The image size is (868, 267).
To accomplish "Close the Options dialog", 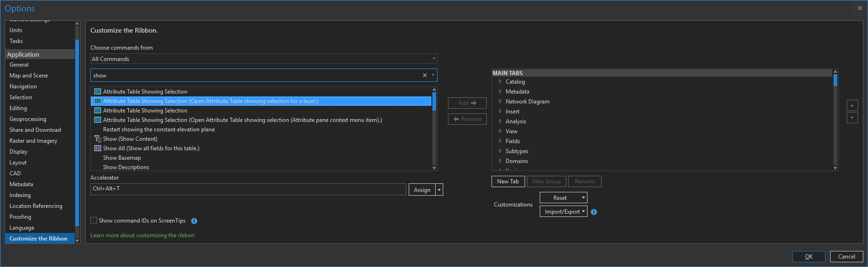I will click(859, 8).
